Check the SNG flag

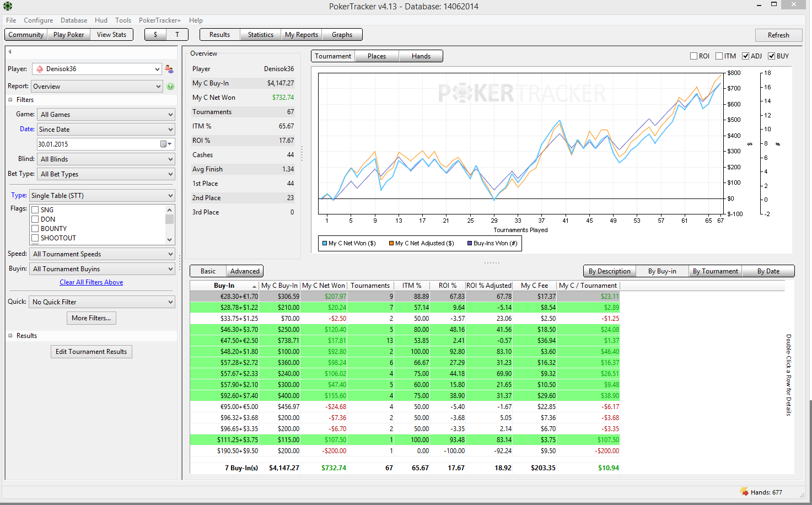click(35, 210)
